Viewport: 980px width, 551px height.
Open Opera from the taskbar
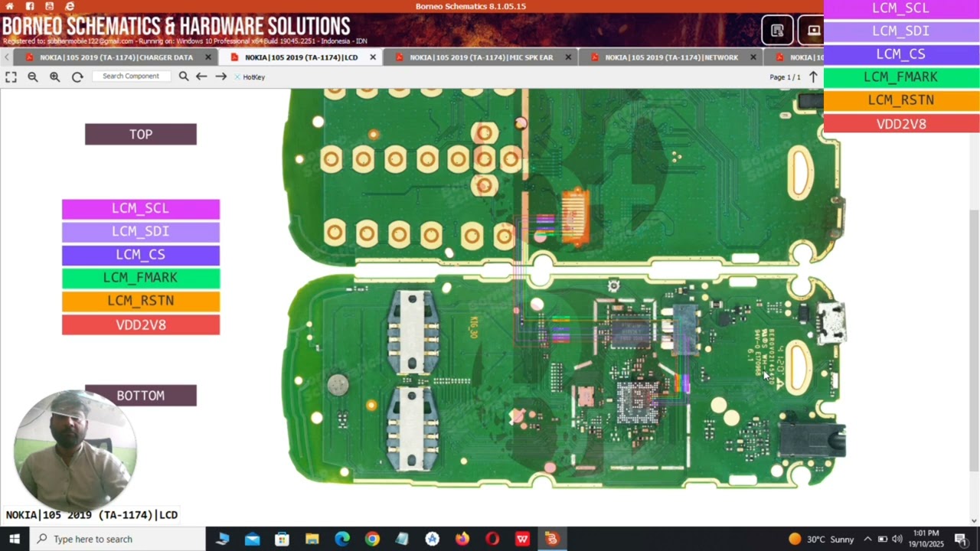[492, 539]
